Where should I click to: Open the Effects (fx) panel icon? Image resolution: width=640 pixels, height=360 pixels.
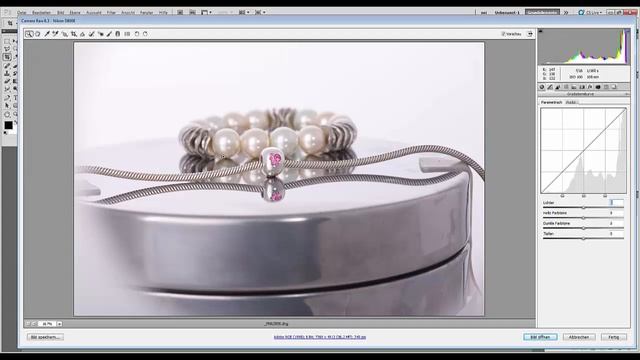point(590,87)
